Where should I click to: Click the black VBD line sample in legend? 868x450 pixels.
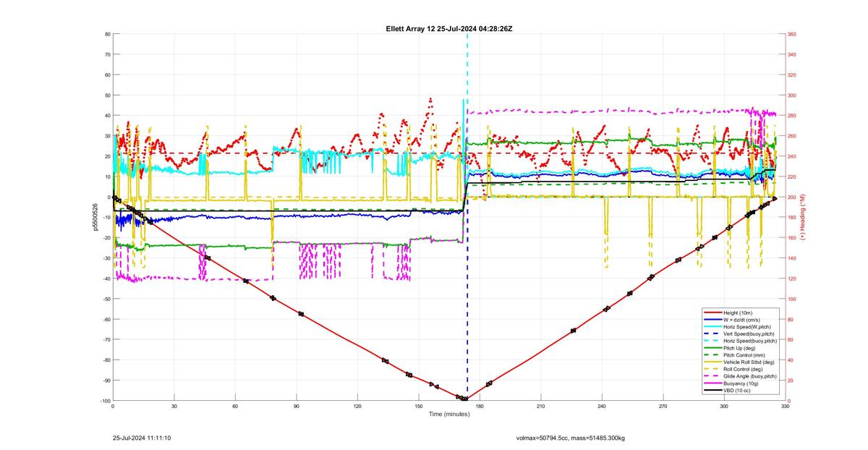coord(712,391)
